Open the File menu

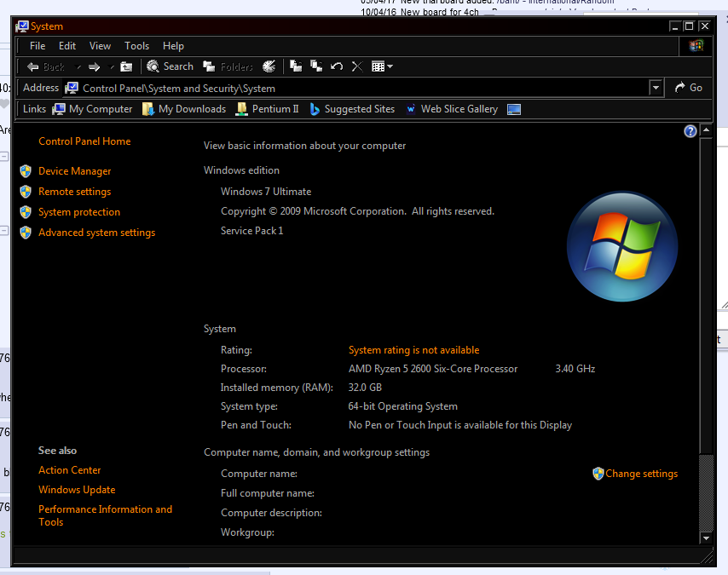[38, 46]
